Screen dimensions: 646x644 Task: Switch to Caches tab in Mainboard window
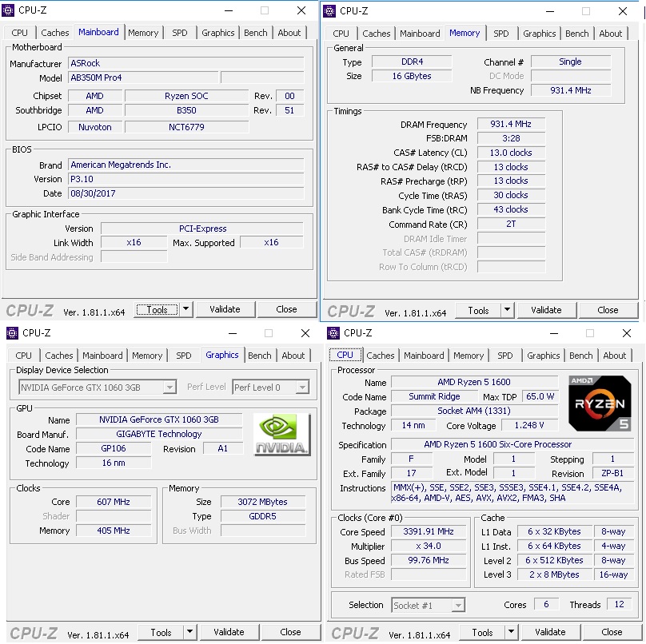(x=55, y=33)
